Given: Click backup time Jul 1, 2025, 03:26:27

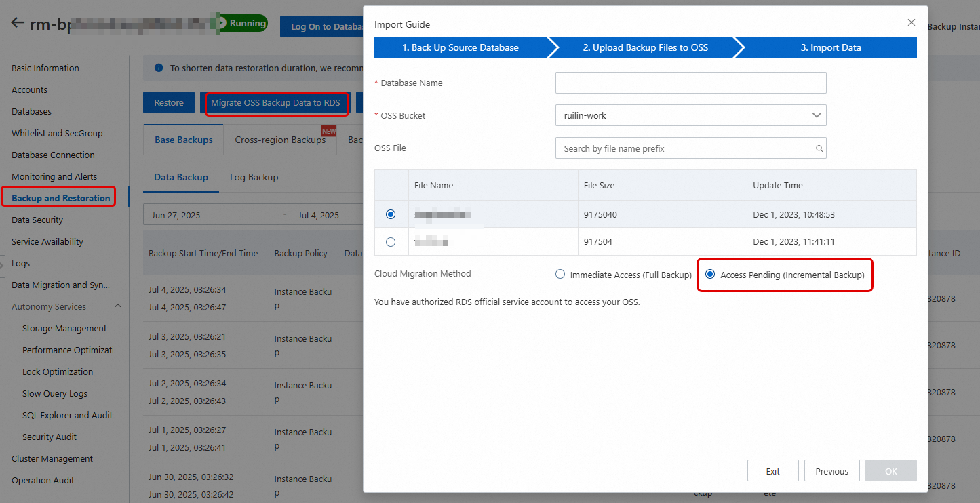Looking at the screenshot, I should (x=187, y=430).
